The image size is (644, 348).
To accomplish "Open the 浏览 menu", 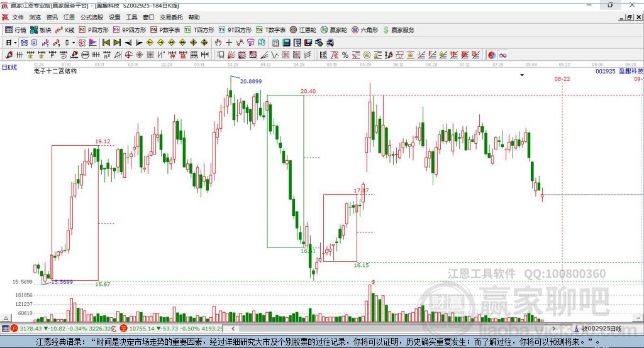I will (35, 17).
